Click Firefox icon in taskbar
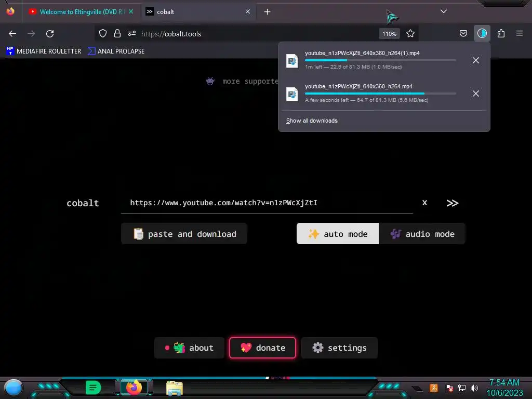This screenshot has width=532, height=399. [x=134, y=388]
